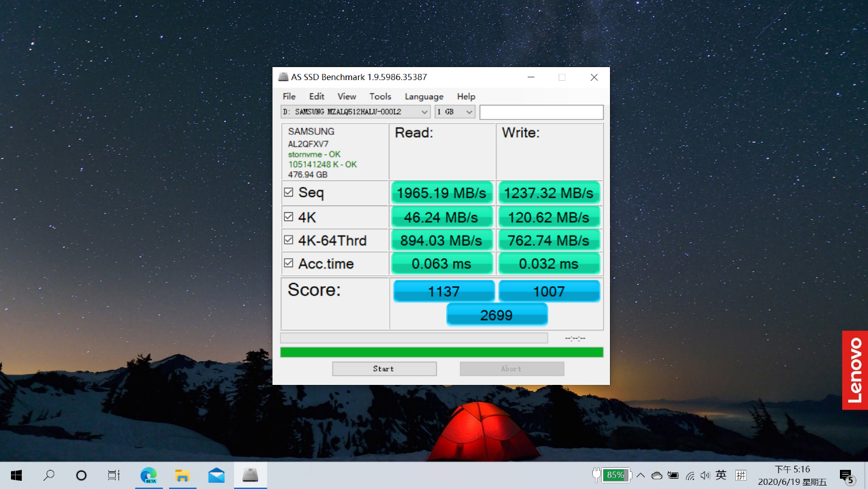Click the green completed progress bar
Image resolution: width=868 pixels, height=489 pixels.
pyautogui.click(x=442, y=352)
